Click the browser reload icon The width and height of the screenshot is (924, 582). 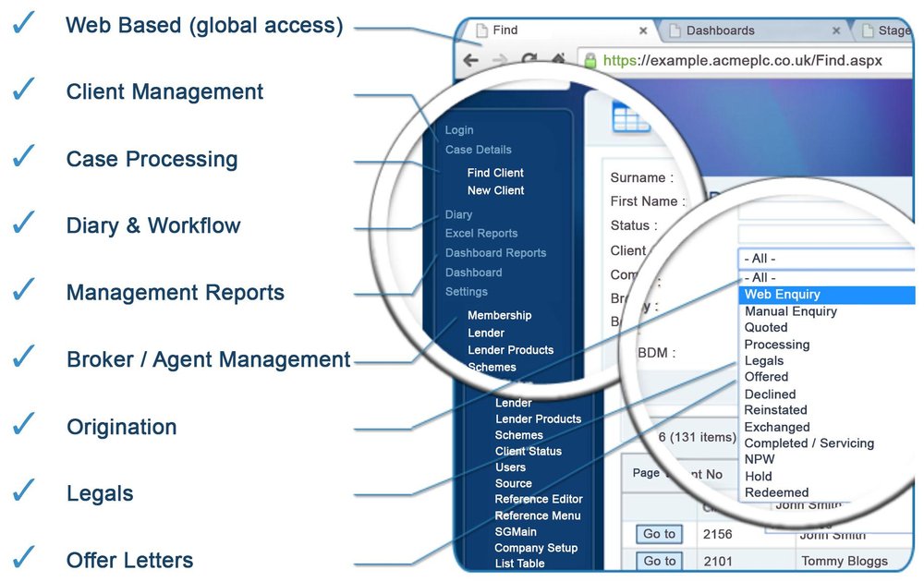point(529,59)
